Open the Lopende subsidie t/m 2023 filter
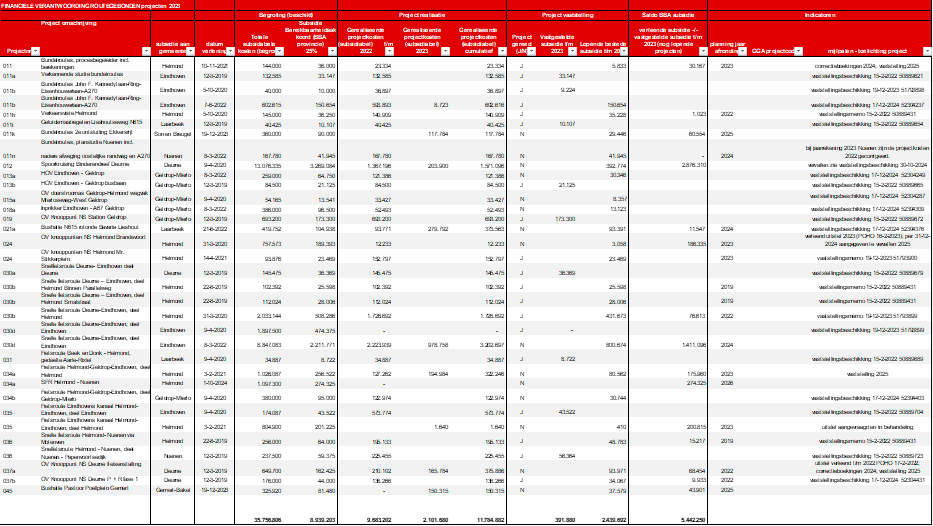This screenshot has width=933, height=526. [625, 50]
